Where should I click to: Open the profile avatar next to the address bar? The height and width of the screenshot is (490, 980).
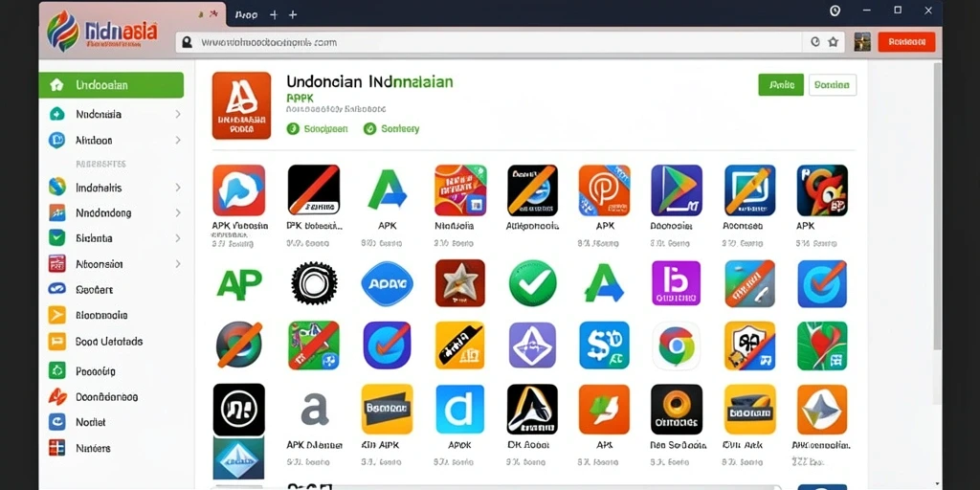tap(862, 42)
